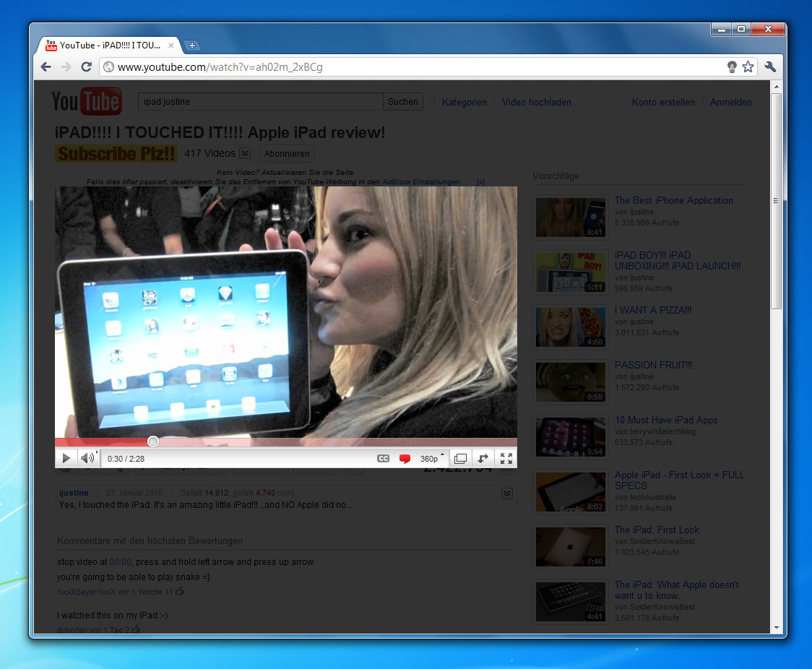
Task: Open the Video hochladen link
Action: [x=537, y=103]
